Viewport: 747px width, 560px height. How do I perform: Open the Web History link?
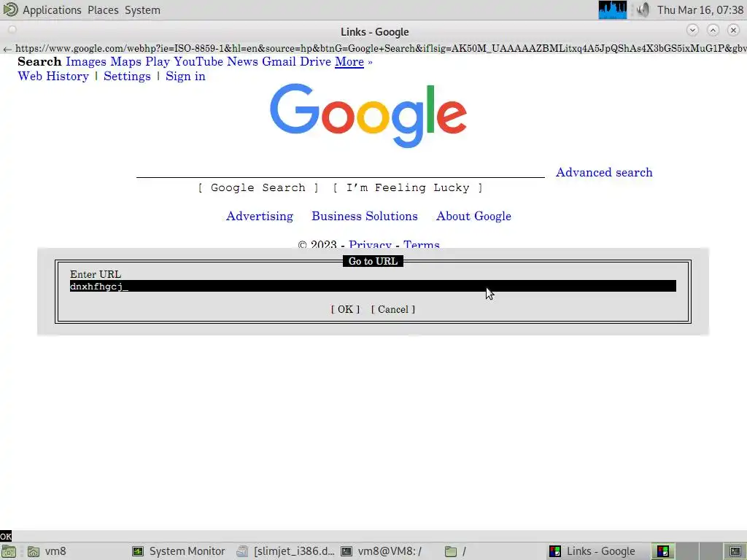pos(53,76)
